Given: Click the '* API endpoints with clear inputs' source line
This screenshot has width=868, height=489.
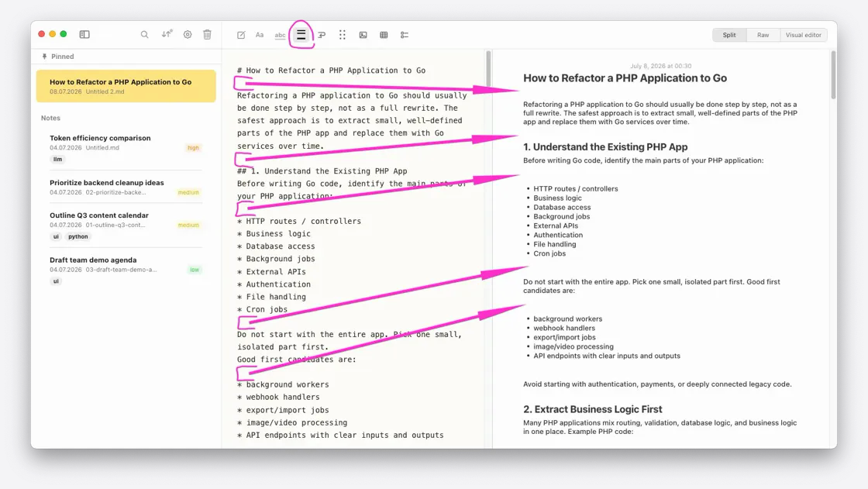Looking at the screenshot, I should coord(340,436).
